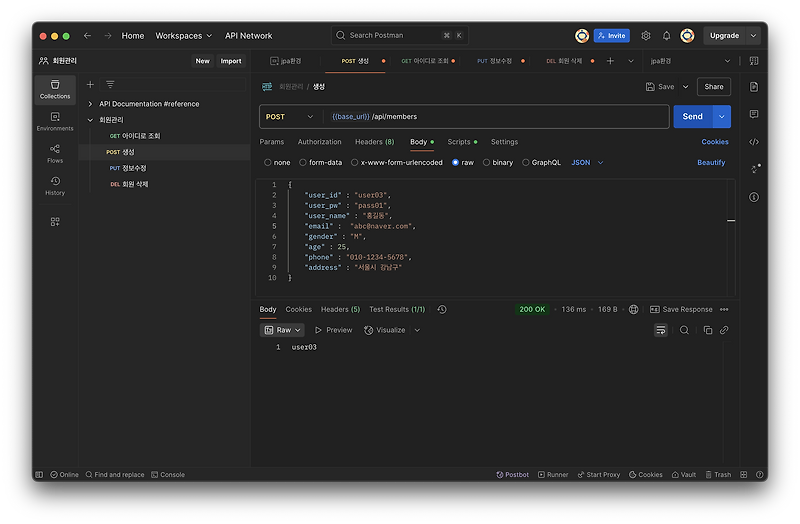Open the JSON format dropdown

(585, 162)
